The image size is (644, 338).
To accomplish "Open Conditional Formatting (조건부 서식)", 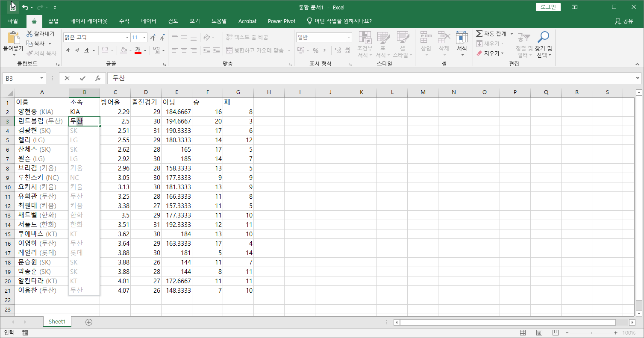I will (x=365, y=45).
